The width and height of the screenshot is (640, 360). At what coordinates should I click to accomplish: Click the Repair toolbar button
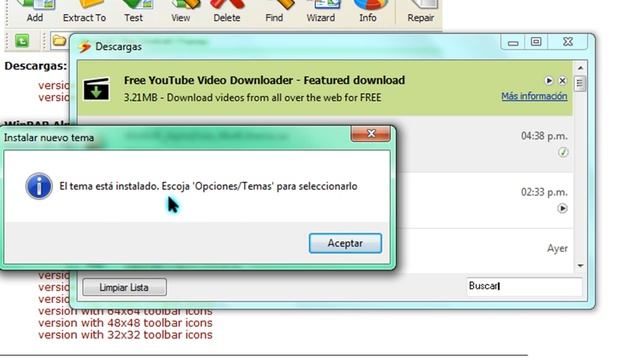click(x=420, y=11)
